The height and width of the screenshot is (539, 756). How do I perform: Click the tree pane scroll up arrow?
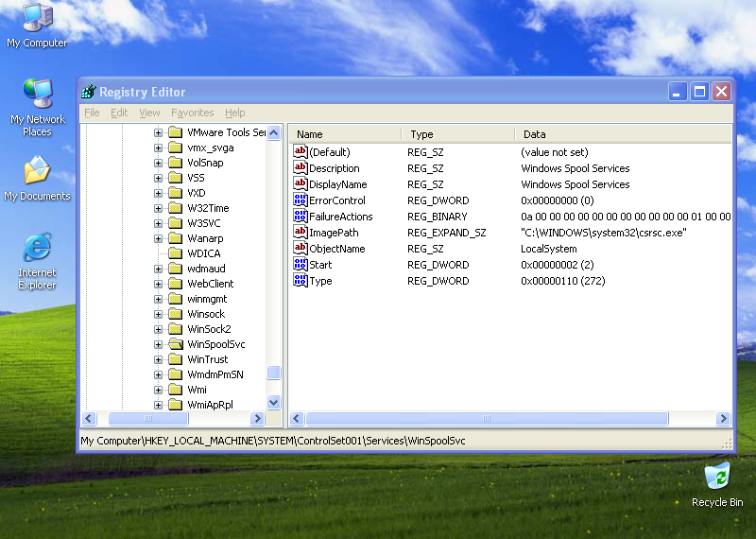tap(273, 132)
